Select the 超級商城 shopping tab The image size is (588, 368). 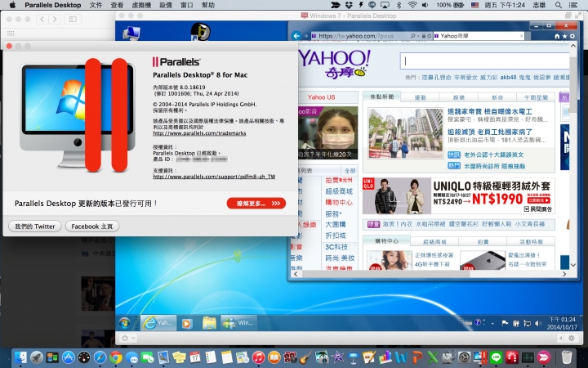[434, 242]
